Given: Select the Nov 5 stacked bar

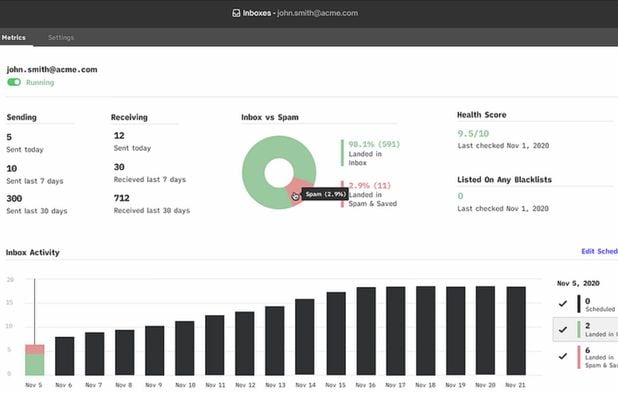Looking at the screenshot, I should 35,360.
